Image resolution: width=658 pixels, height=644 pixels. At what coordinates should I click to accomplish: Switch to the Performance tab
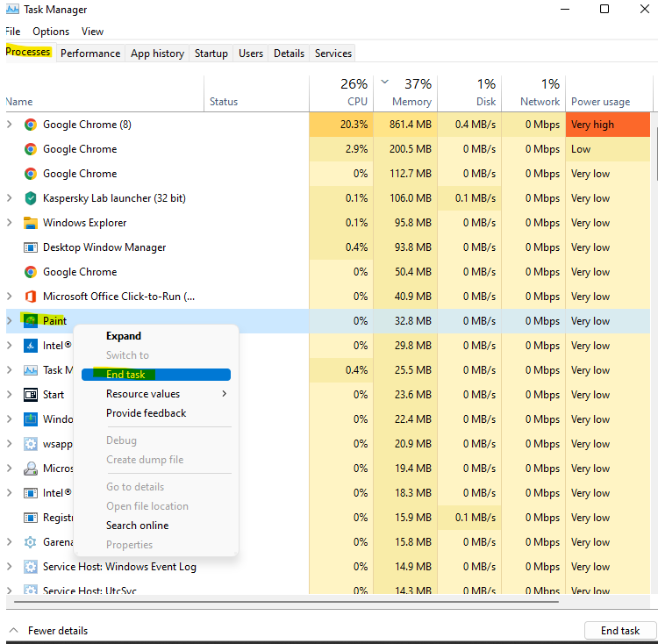tap(90, 54)
